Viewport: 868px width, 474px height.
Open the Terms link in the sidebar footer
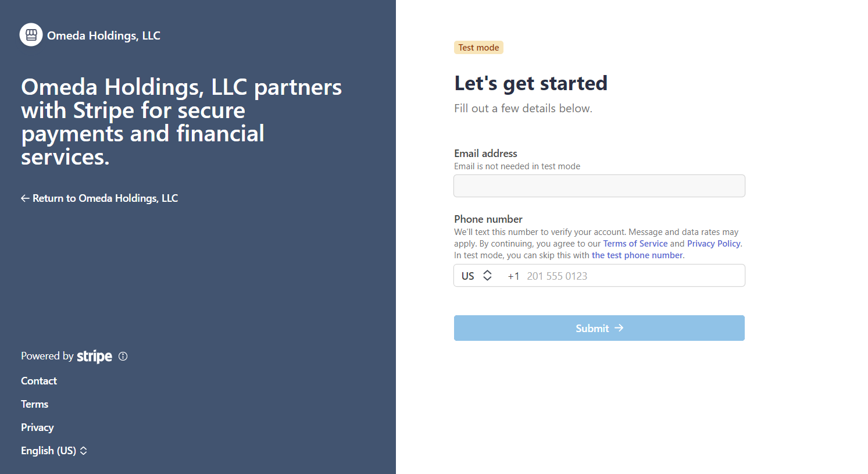35,404
